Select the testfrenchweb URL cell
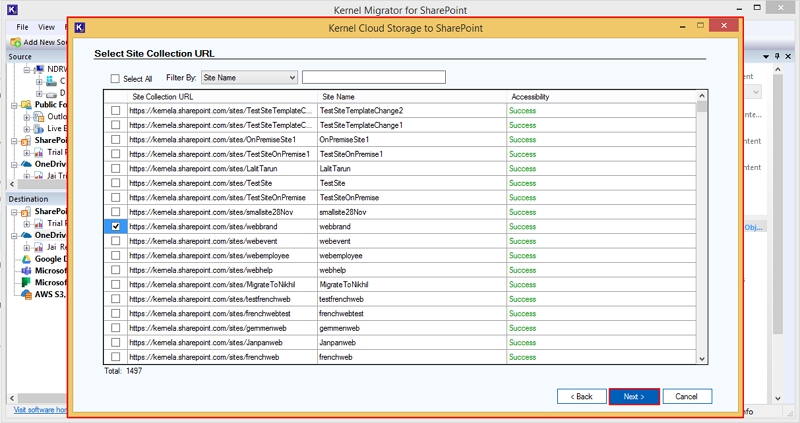 pos(222,299)
